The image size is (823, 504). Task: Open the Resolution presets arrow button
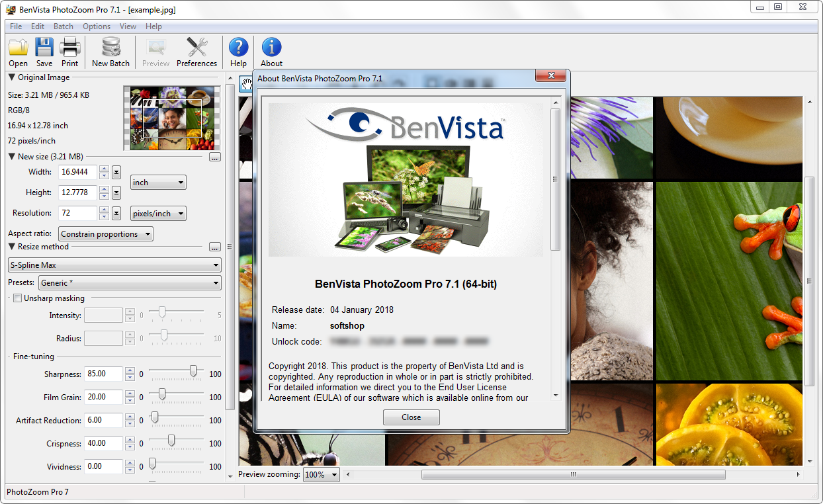point(116,213)
